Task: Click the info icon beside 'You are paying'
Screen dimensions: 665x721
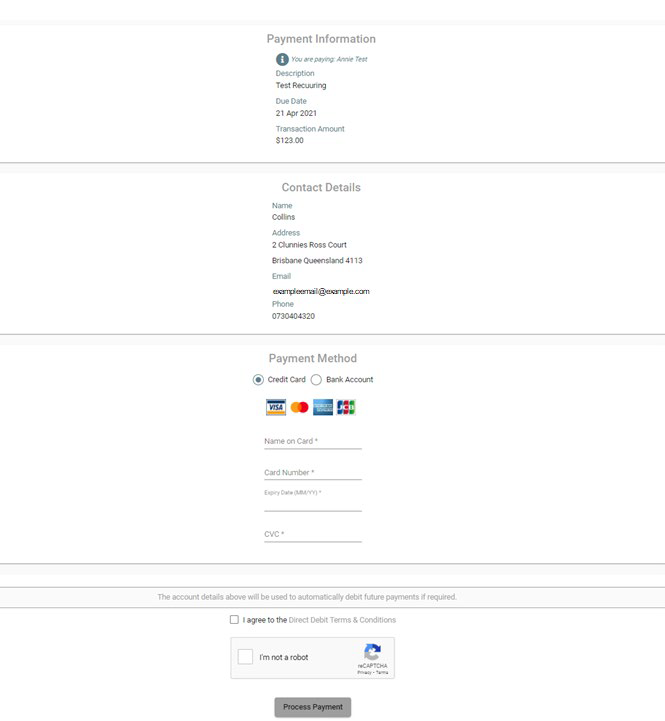Action: coord(282,59)
